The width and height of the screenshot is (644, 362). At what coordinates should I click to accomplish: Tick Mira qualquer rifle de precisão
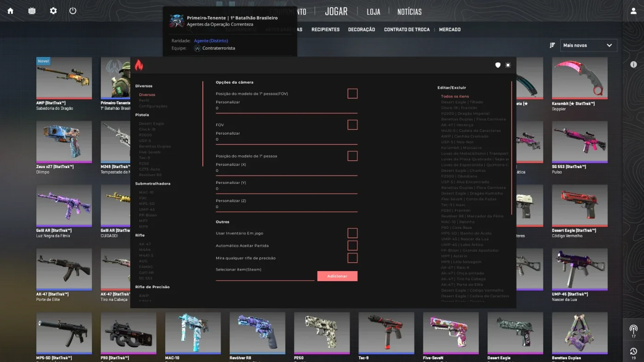tap(352, 258)
